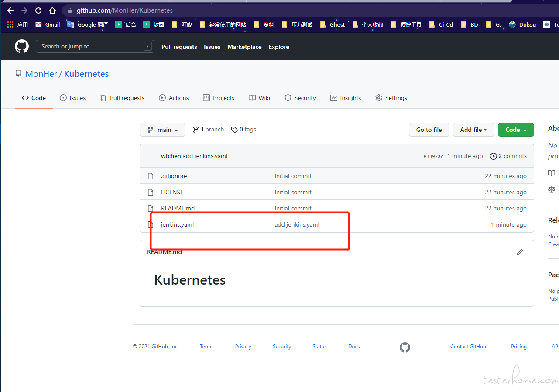Viewport: 559px width, 392px height.
Task: Open the Status footer link
Action: [x=319, y=347]
